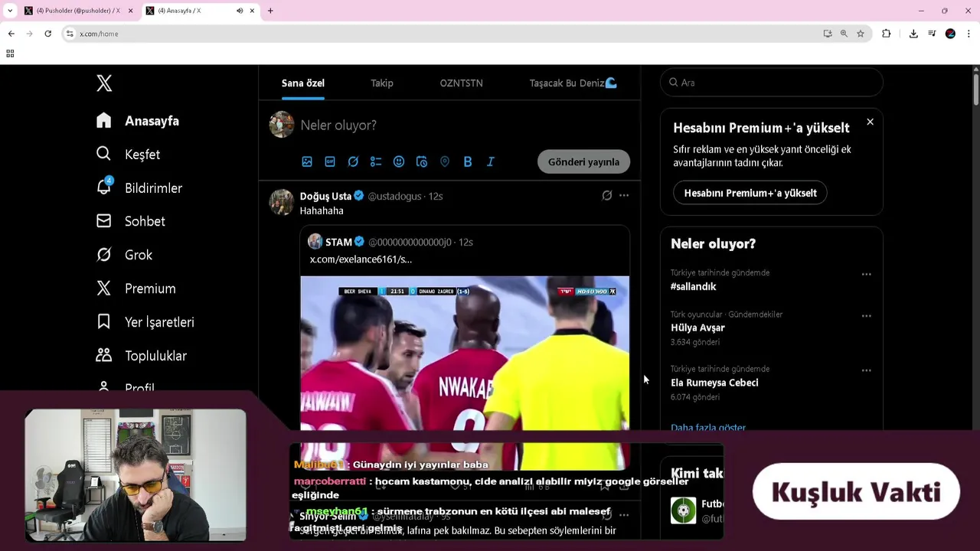Click the X logo in the sidebar
980x551 pixels.
pyautogui.click(x=104, y=83)
